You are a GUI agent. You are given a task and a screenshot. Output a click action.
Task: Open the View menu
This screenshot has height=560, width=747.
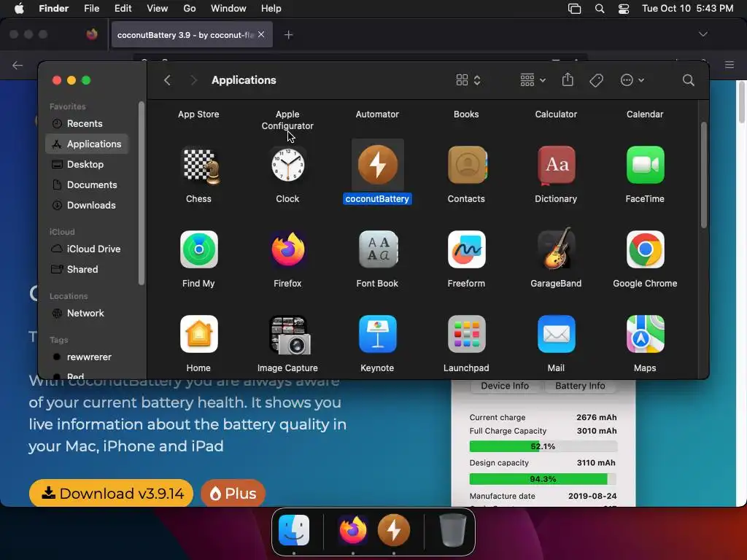(x=158, y=9)
